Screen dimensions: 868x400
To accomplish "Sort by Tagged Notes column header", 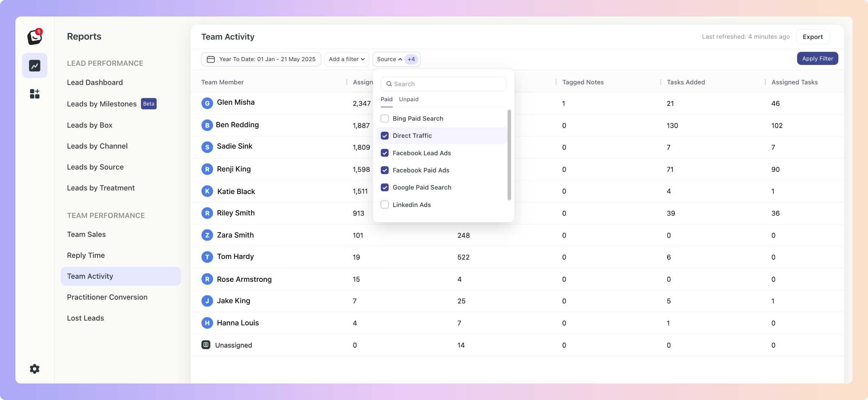I will [583, 82].
